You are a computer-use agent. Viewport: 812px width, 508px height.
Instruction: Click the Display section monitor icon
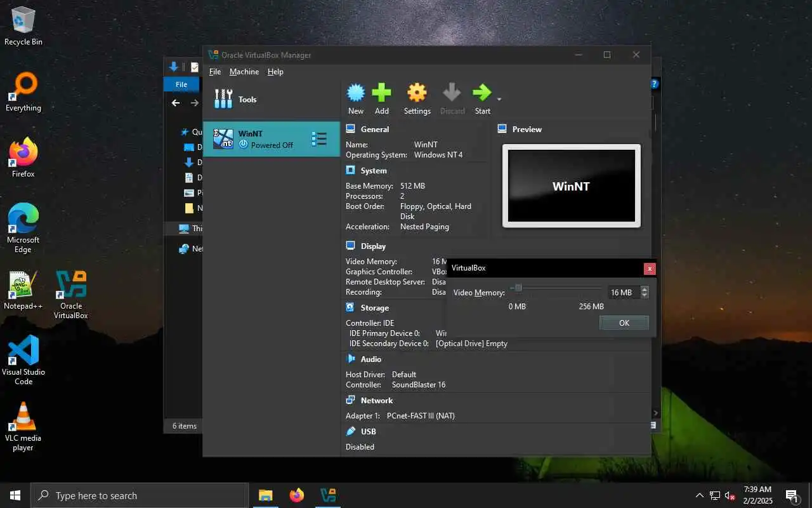coord(350,246)
